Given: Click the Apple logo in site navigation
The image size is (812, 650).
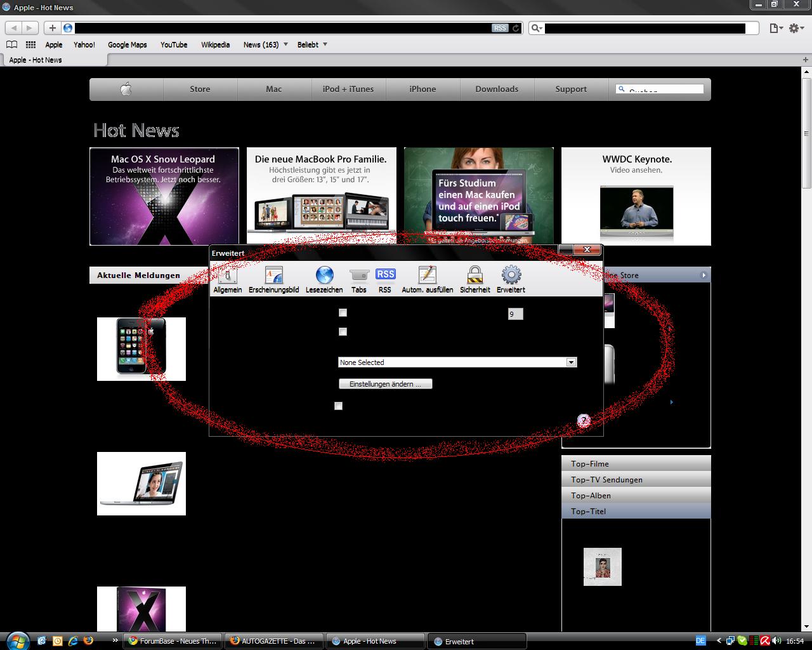Looking at the screenshot, I should click(126, 89).
